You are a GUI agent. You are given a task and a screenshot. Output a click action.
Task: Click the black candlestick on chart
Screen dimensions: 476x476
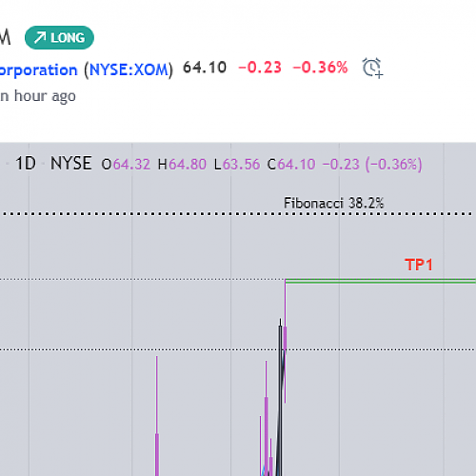tap(280, 397)
